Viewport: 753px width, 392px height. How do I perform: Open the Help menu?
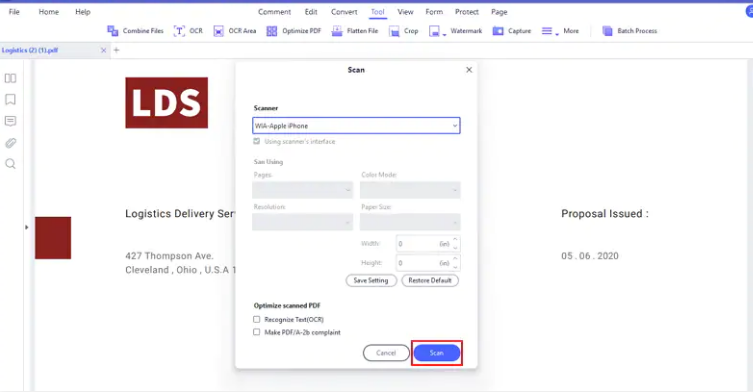click(x=83, y=12)
